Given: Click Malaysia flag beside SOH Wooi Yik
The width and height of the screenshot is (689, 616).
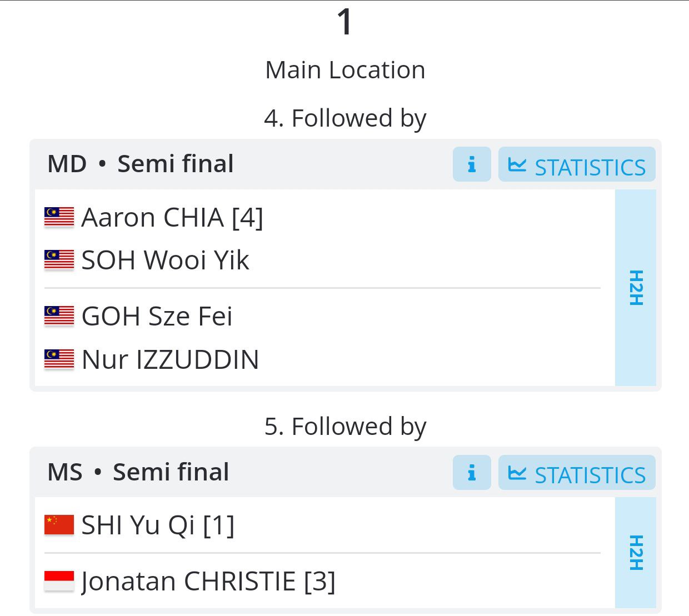Looking at the screenshot, I should 59,260.
